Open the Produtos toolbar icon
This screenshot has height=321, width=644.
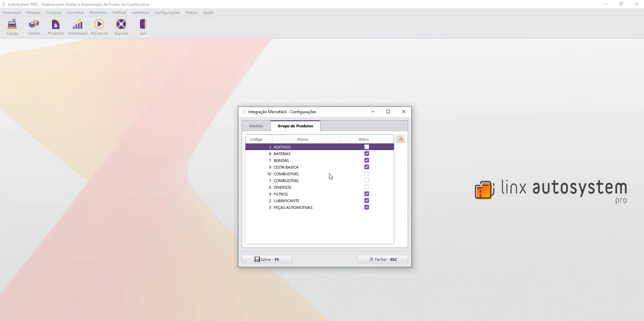[56, 27]
